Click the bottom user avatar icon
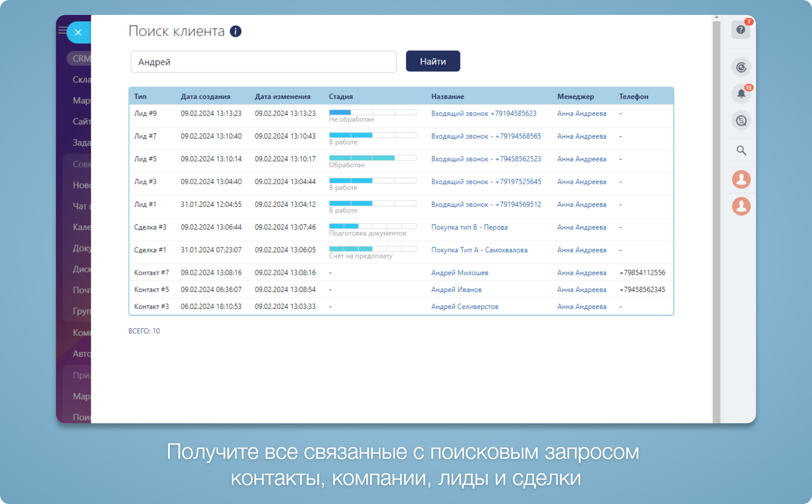 pyautogui.click(x=741, y=206)
